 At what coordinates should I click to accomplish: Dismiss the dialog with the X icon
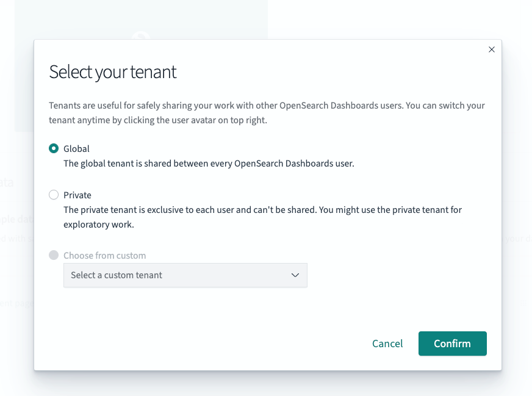click(491, 49)
